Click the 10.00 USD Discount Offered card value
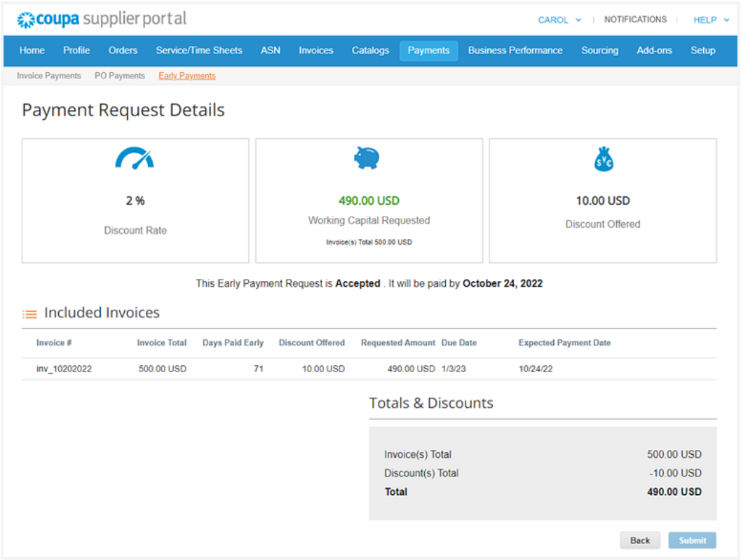741x560 pixels. 603,201
